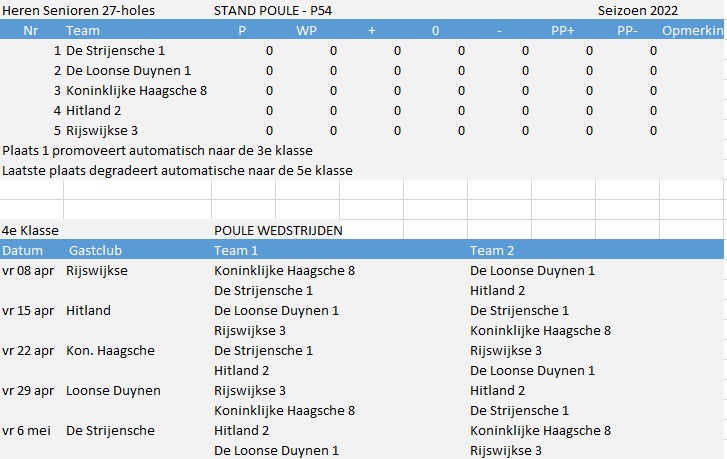Click host club 'Loonse Duynen' cell
This screenshot has width=727, height=459.
pos(113,390)
